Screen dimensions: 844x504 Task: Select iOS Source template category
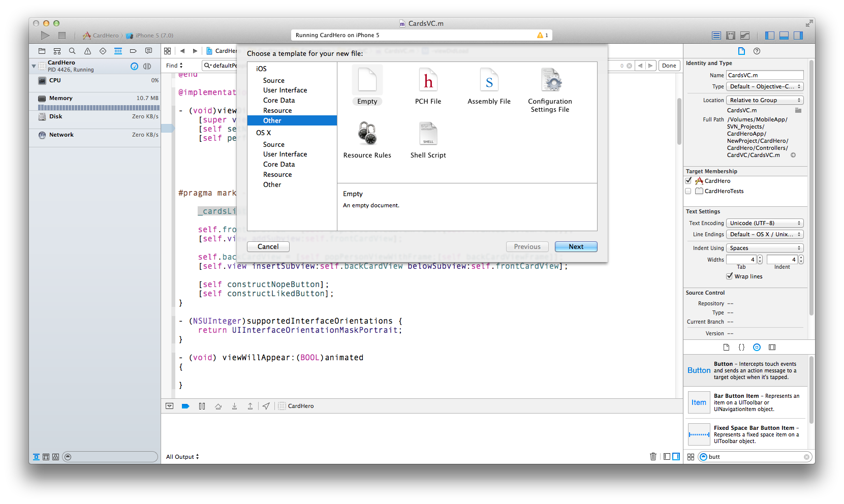click(x=274, y=80)
